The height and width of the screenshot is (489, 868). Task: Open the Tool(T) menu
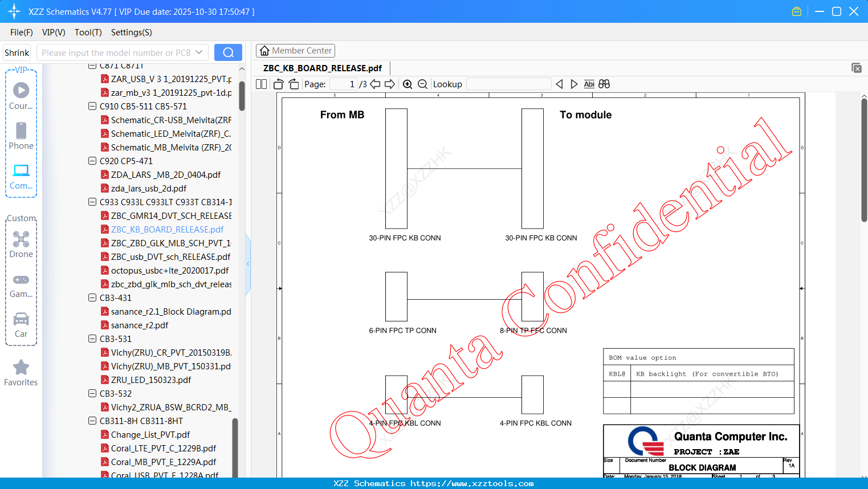[x=88, y=32]
